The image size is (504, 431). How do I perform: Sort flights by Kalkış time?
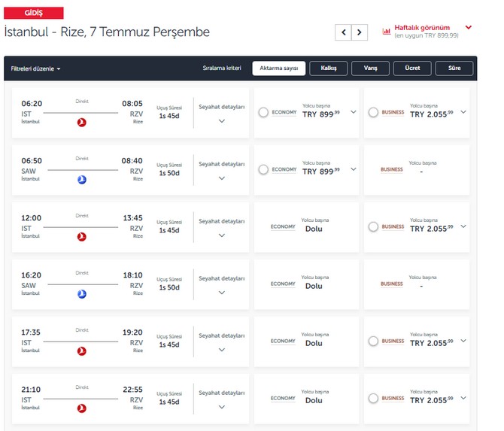328,68
